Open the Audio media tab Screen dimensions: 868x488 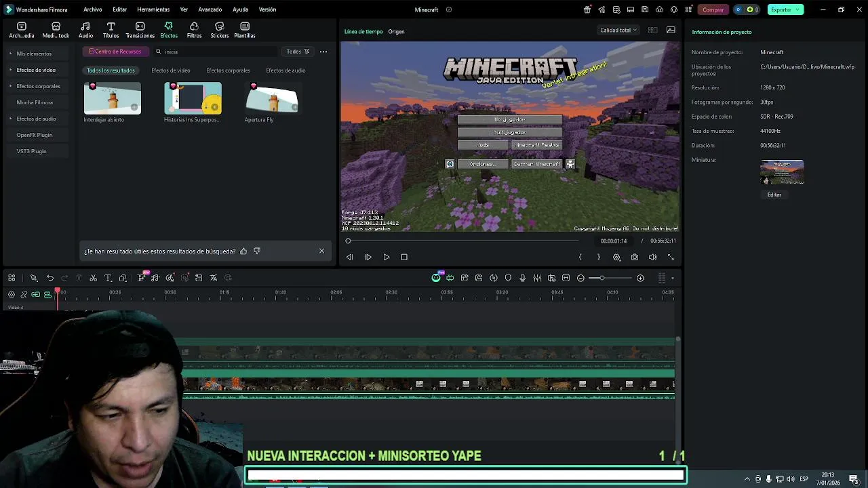(85, 30)
